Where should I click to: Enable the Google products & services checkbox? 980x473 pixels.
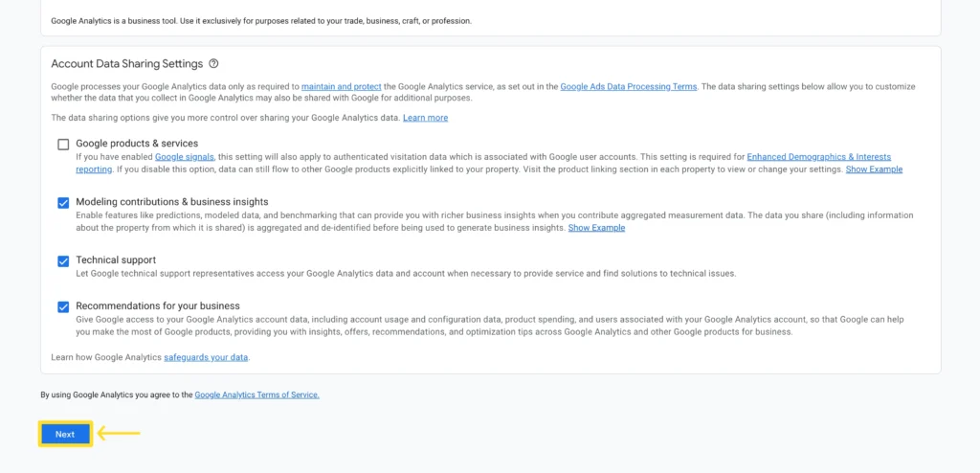tap(63, 145)
